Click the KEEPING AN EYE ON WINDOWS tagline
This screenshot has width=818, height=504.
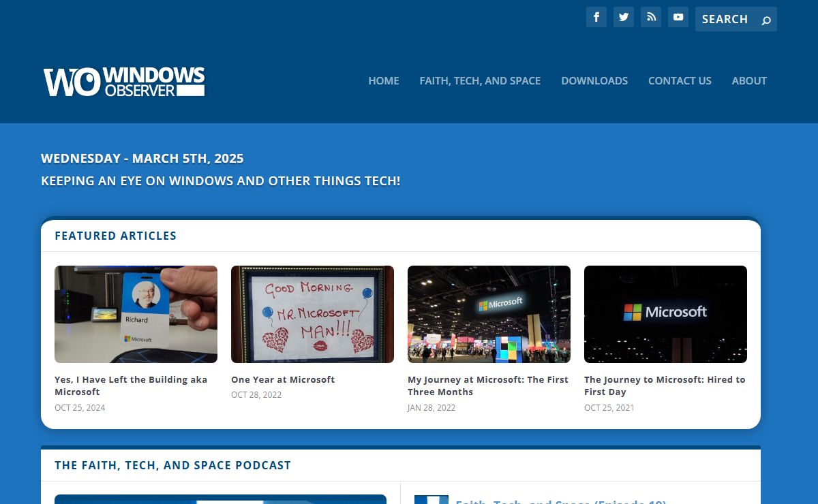[221, 181]
